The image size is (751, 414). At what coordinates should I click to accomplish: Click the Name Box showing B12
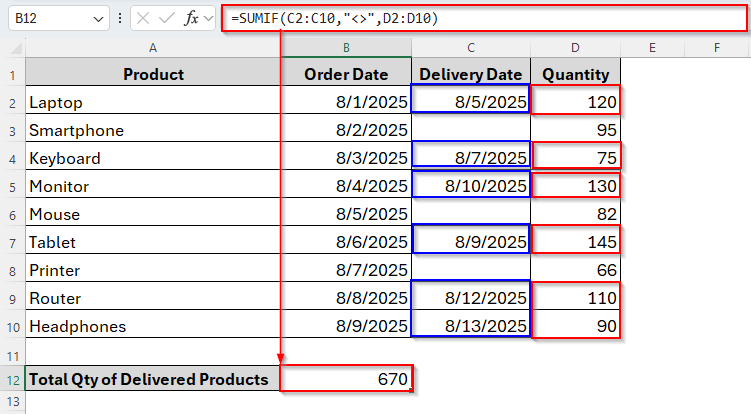point(50,19)
